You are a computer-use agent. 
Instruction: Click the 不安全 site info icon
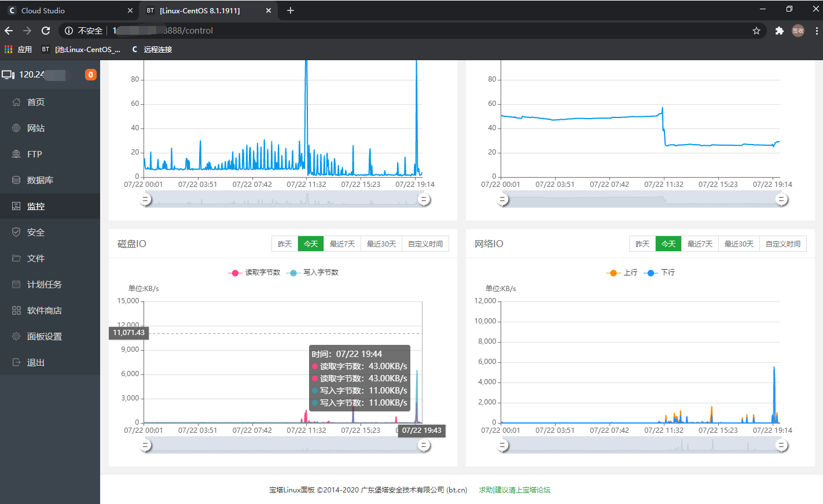coord(69,31)
